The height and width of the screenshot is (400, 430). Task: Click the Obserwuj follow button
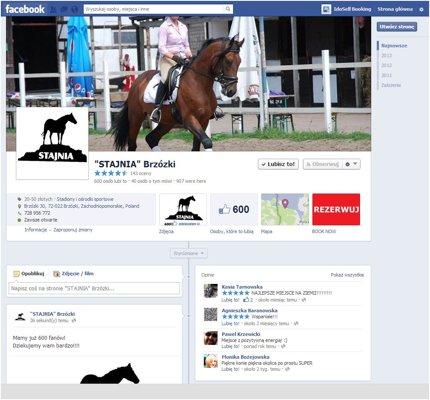point(323,164)
